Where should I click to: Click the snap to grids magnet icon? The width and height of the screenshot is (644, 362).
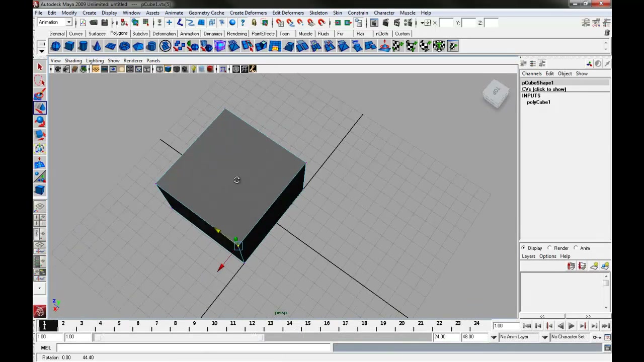pyautogui.click(x=279, y=23)
